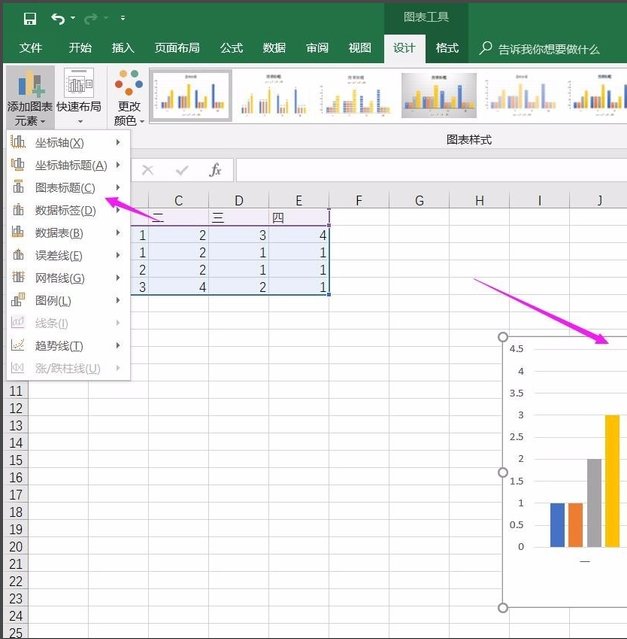Switch to the 插入 tab
627x639 pixels.
[x=123, y=48]
